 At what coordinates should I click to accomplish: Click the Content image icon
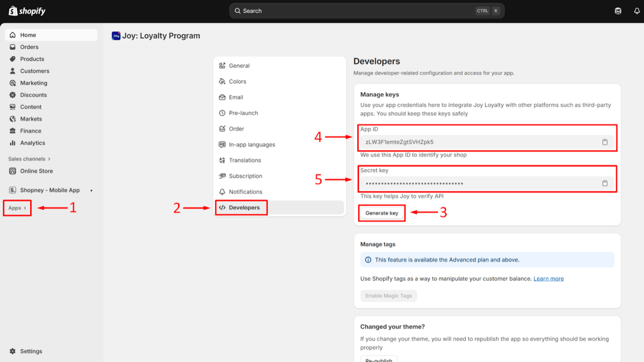point(13,107)
